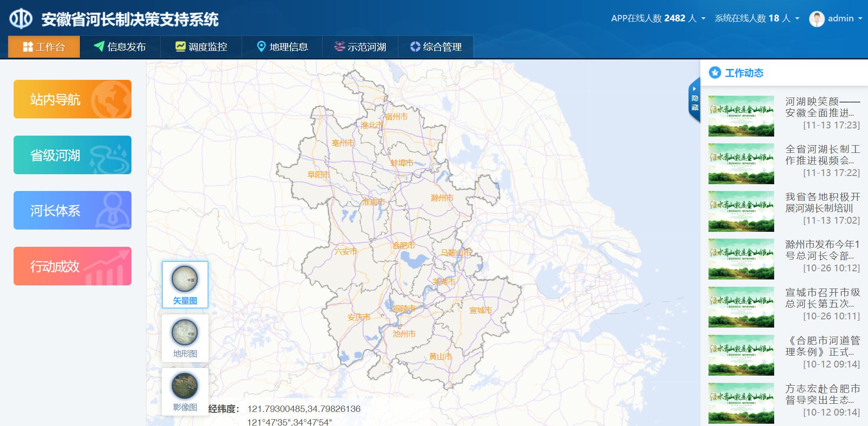
Task: Open the admin user dropdown menu
Action: (x=859, y=19)
